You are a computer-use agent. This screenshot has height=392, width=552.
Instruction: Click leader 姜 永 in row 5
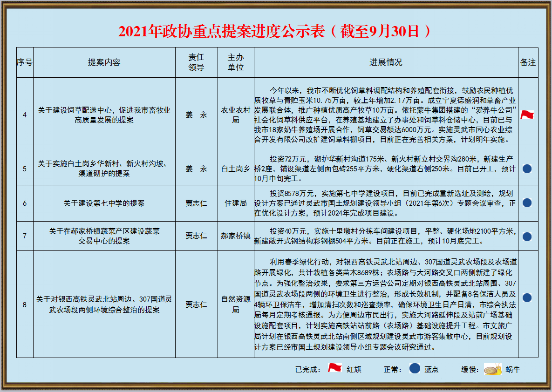(196, 169)
